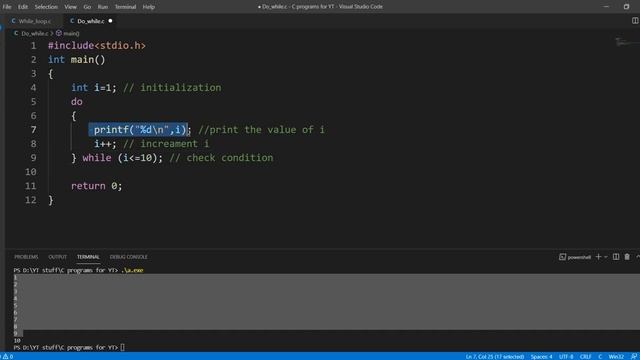This screenshot has height=360, width=640.
Task: Click the Win32 configuration in status bar
Action: click(616, 357)
